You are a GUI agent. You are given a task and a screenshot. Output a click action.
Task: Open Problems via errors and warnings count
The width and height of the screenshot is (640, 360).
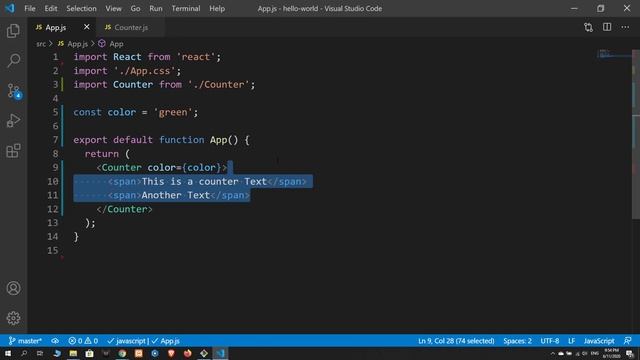(83, 341)
